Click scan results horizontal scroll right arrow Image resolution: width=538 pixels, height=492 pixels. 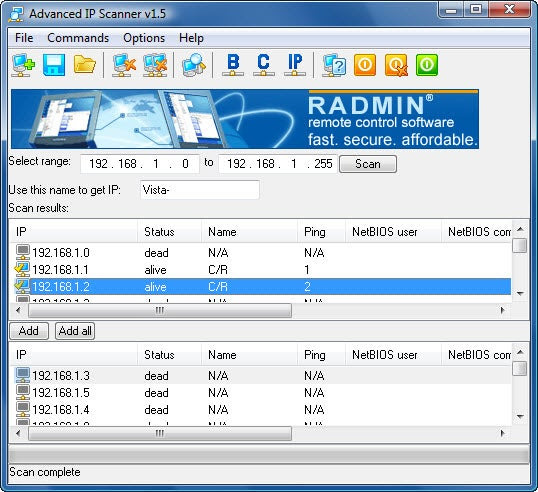coord(503,310)
